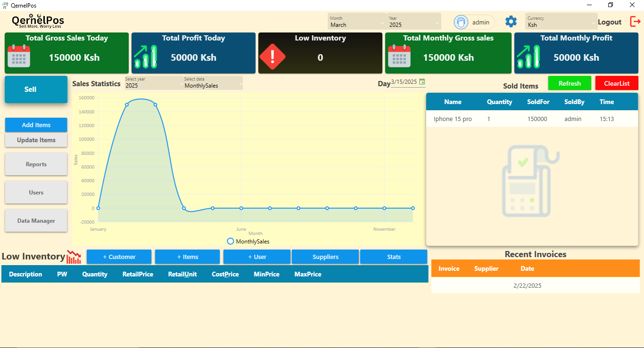Click the red logout arrow icon
This screenshot has width=644, height=348.
coord(635,22)
